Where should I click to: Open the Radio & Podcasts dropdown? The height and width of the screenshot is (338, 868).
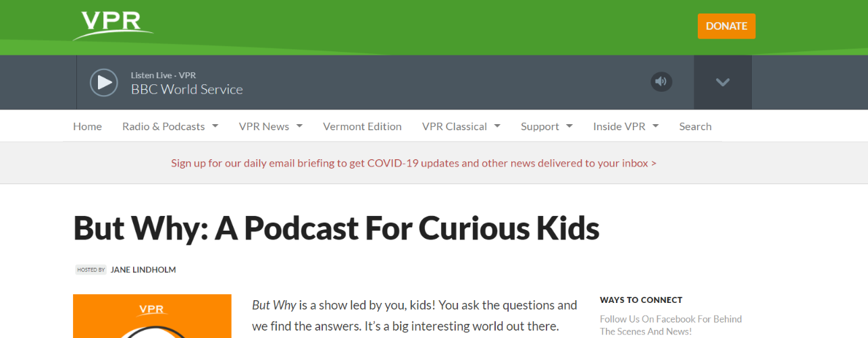170,126
